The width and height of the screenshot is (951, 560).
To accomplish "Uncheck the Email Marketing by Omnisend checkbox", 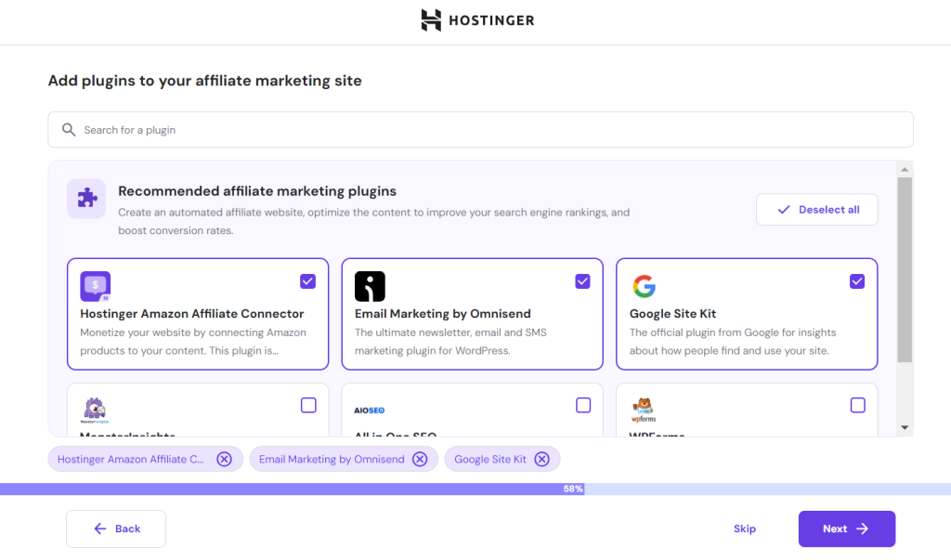I will [x=582, y=281].
